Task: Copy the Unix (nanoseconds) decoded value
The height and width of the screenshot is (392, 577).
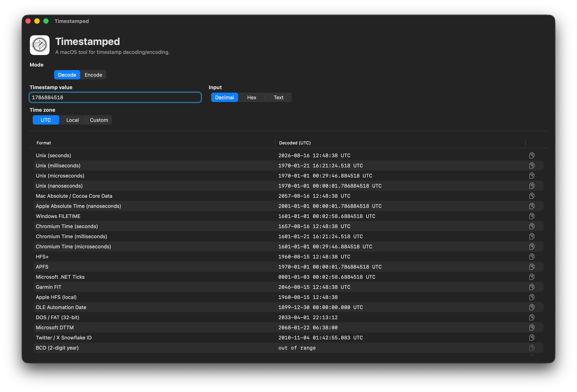Action: tap(532, 186)
